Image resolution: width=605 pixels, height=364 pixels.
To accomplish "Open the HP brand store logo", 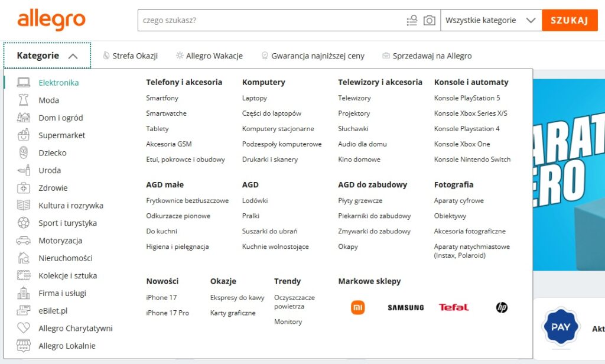I will click(x=502, y=307).
